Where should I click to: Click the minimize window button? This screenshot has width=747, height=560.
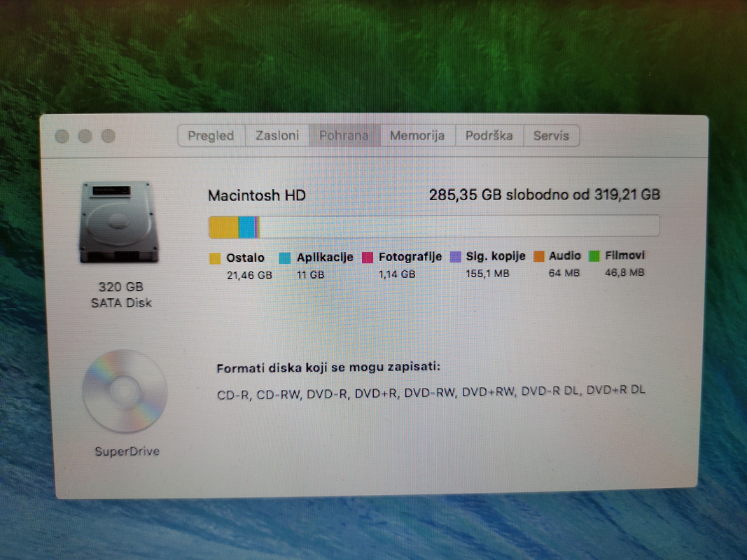(85, 136)
